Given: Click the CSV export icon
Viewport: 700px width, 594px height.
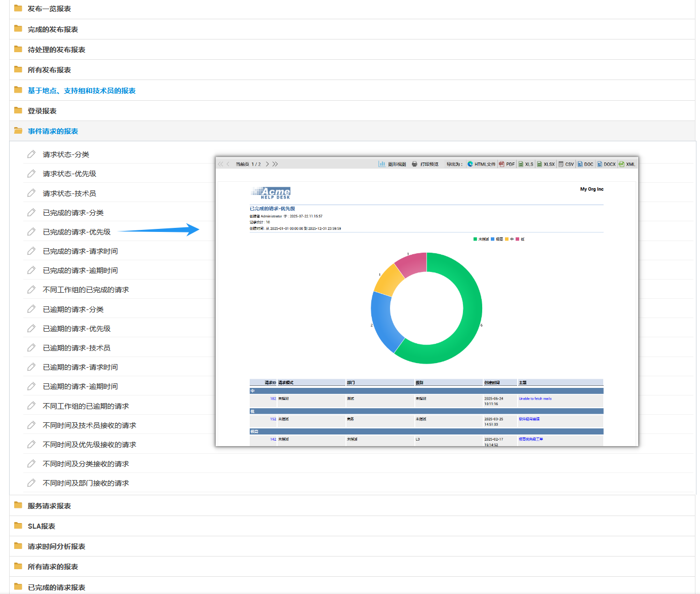Looking at the screenshot, I should click(566, 164).
